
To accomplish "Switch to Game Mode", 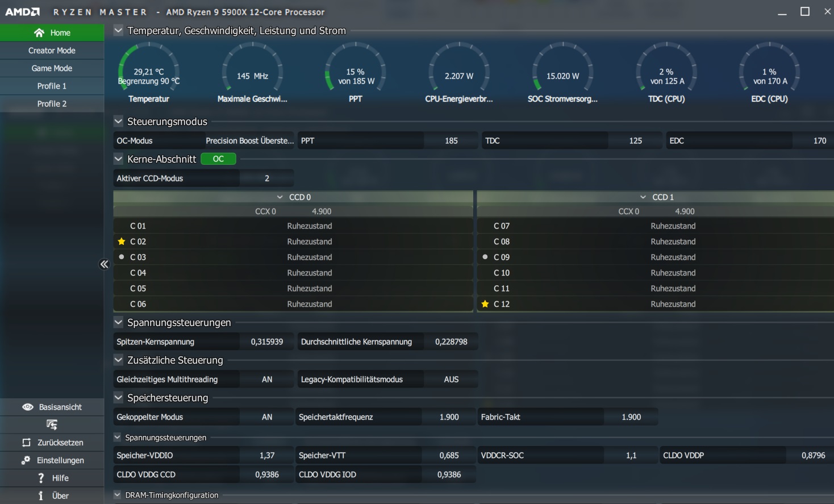I will click(52, 68).
